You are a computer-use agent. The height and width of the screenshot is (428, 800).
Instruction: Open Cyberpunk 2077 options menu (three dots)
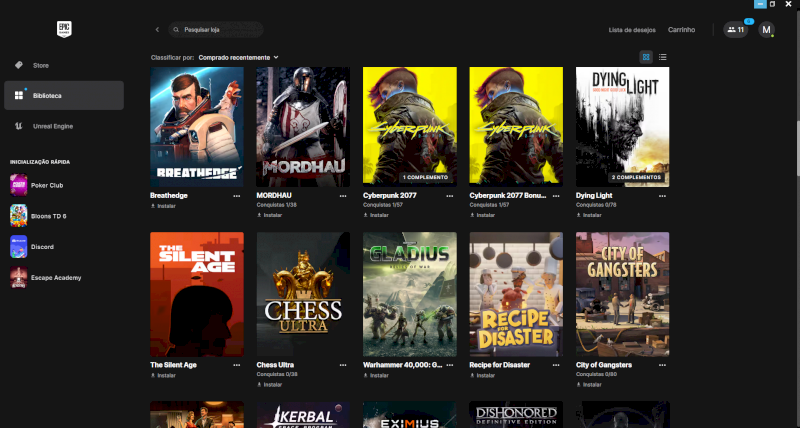point(449,196)
